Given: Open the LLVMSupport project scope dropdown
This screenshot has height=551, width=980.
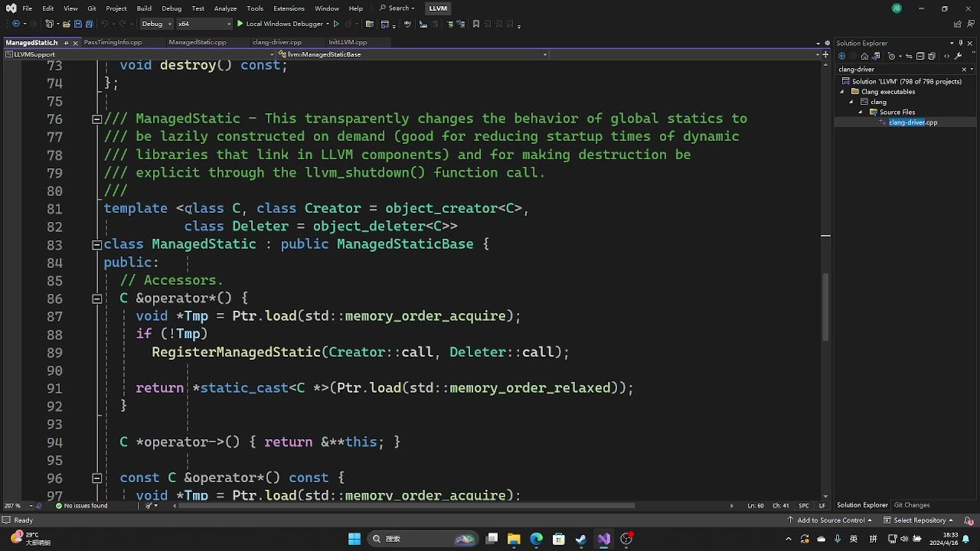Looking at the screenshot, I should tap(138, 54).
